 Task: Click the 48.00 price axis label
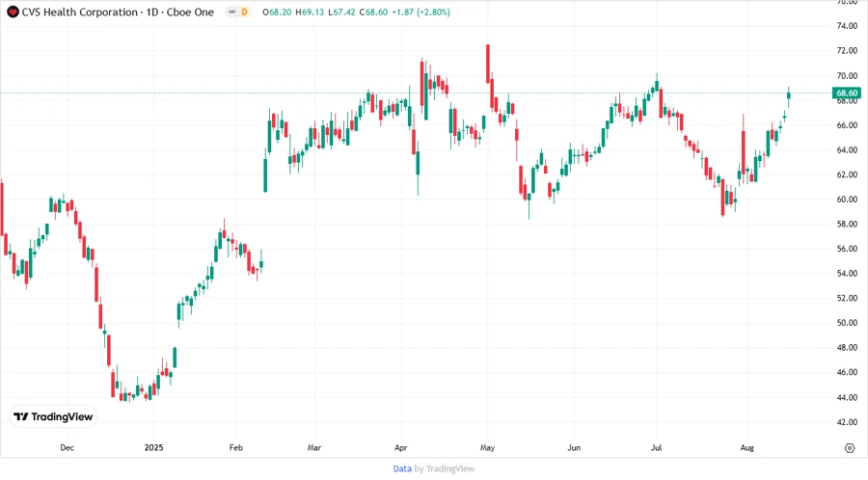point(847,348)
